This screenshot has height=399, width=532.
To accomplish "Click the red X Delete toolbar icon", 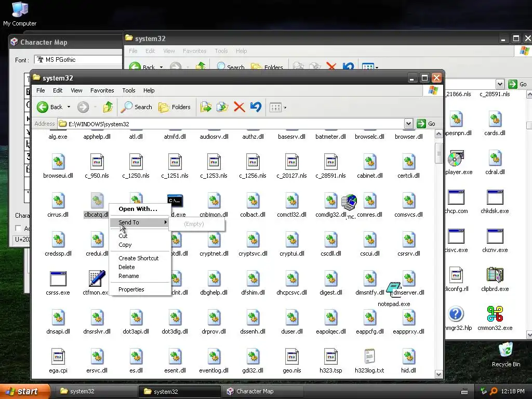I will coord(239,107).
